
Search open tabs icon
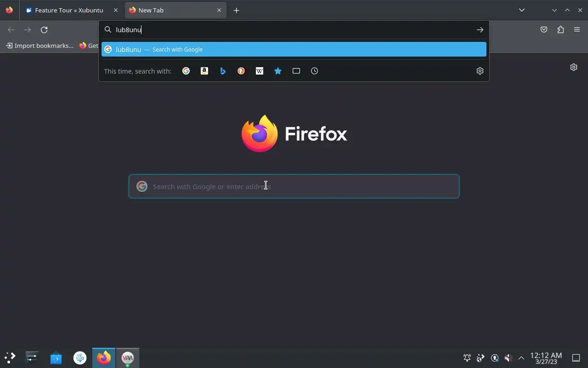coord(296,71)
